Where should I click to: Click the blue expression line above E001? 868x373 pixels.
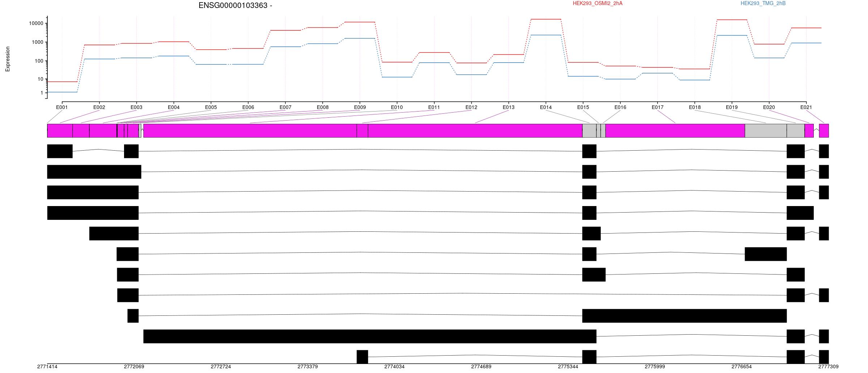click(x=62, y=92)
